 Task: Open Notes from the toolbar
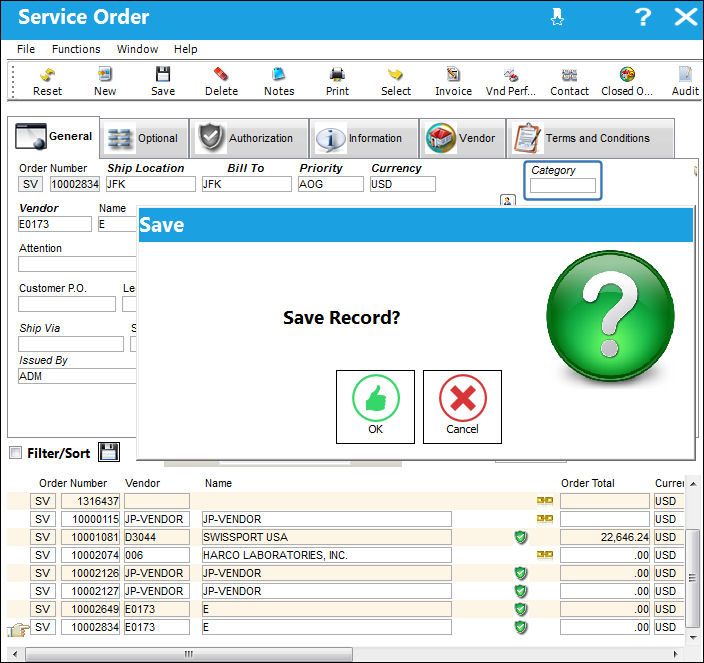279,75
